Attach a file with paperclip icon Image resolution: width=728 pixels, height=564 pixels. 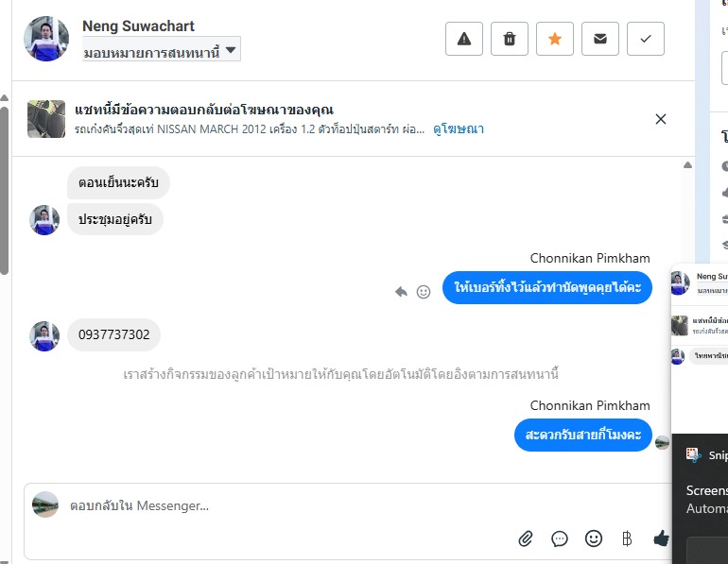[x=526, y=538]
